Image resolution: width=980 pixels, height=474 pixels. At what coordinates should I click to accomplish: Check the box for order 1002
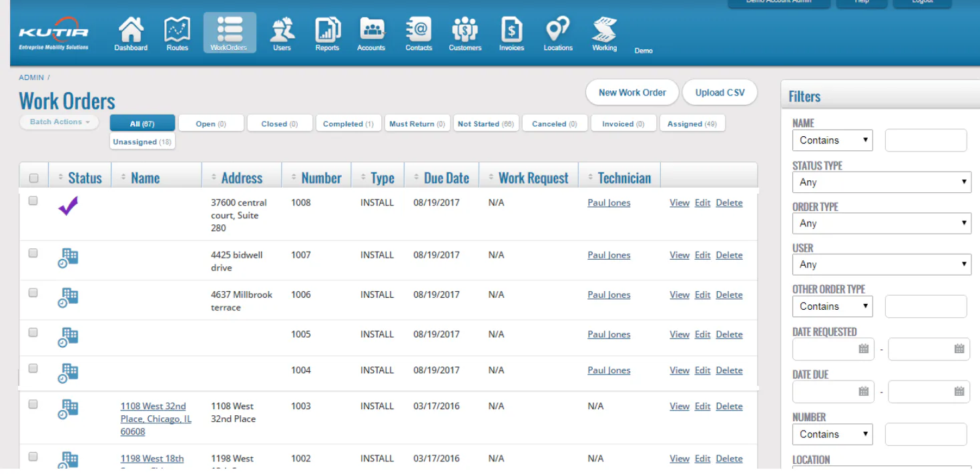33,457
